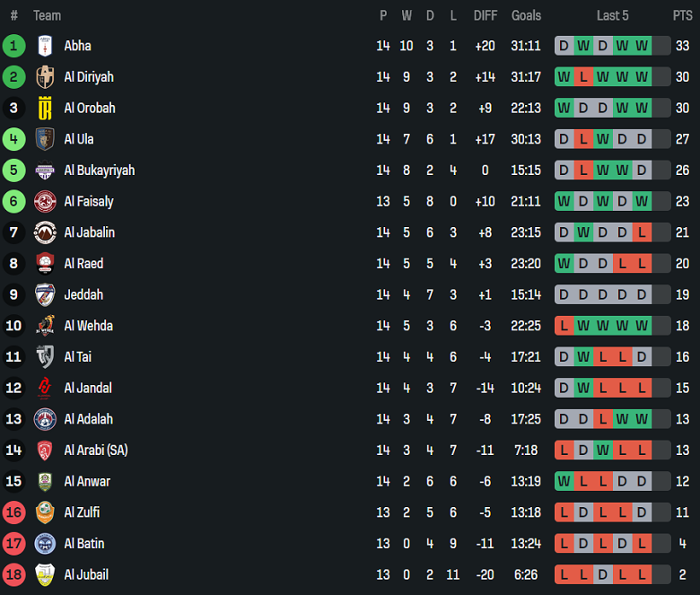Viewport: 700px width, 595px height.
Task: Click Abha's most recent win result box
Action: pyautogui.click(x=642, y=46)
